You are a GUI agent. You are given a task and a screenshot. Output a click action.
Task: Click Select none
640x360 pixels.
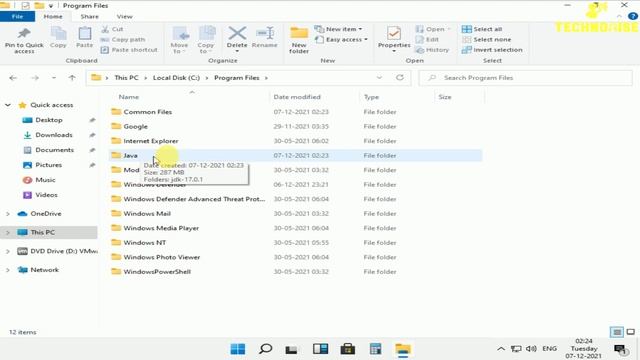click(x=487, y=40)
